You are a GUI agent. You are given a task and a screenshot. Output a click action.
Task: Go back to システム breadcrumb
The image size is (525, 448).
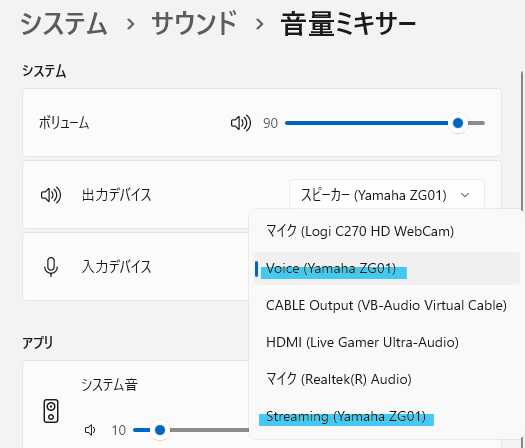click(64, 23)
